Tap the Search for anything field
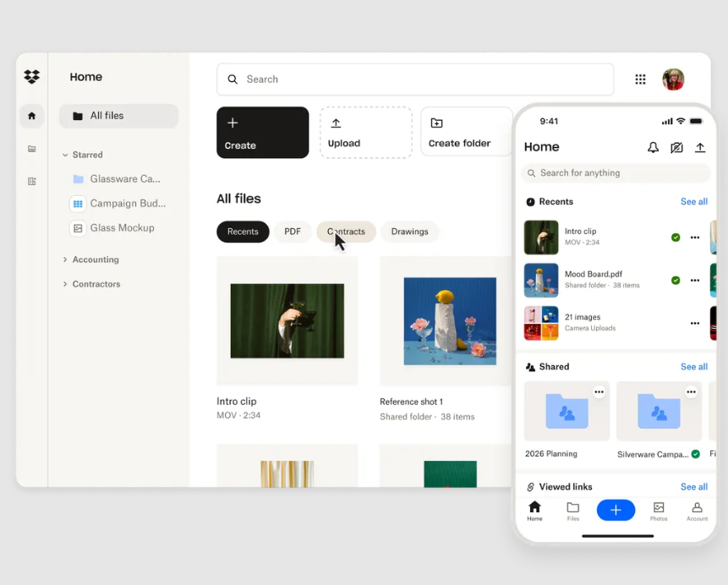The height and width of the screenshot is (585, 728). (x=616, y=172)
